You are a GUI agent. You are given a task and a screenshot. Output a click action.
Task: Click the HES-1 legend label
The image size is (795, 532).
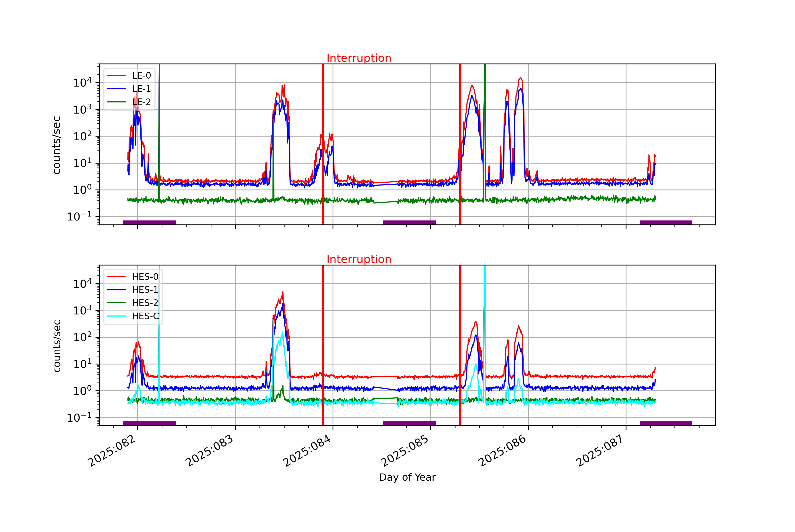click(x=145, y=290)
